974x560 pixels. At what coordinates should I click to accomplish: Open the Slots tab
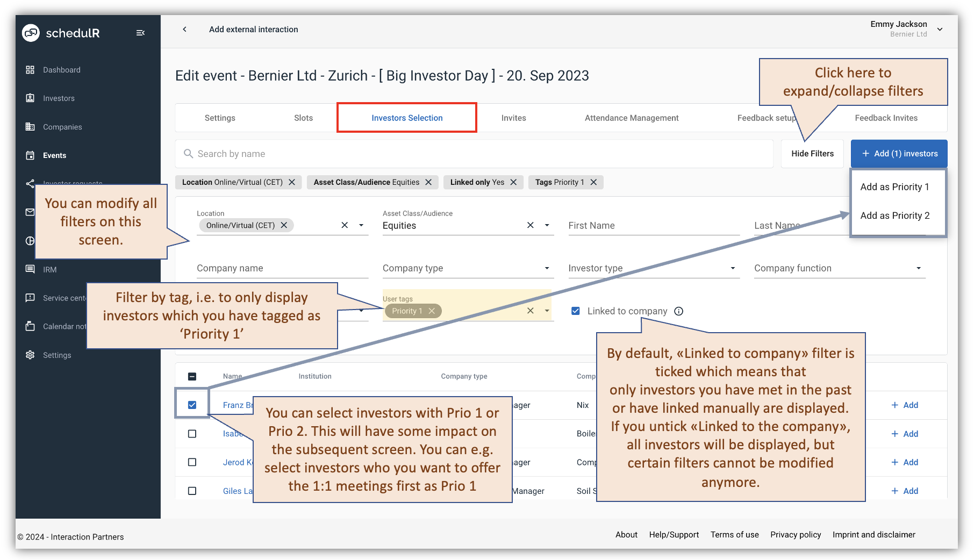(x=303, y=118)
